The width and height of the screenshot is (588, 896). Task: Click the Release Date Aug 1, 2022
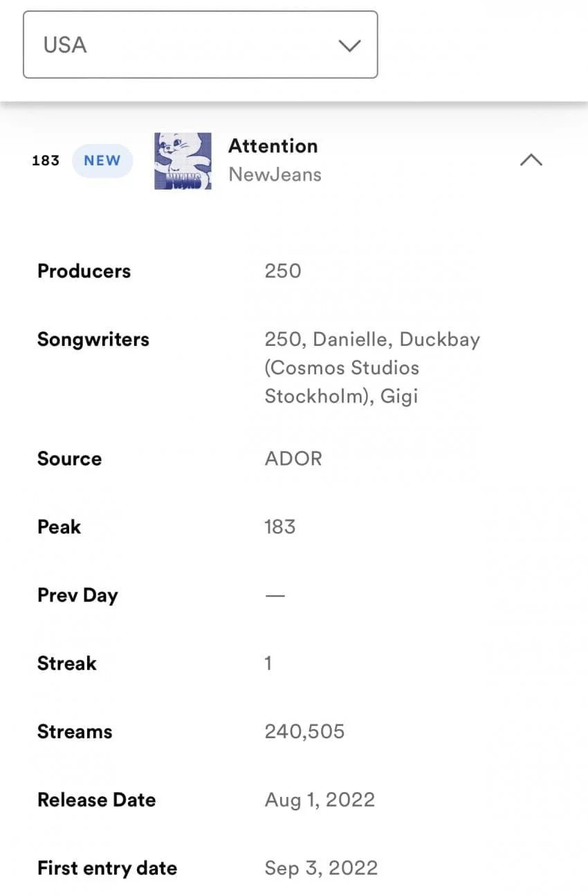(320, 801)
